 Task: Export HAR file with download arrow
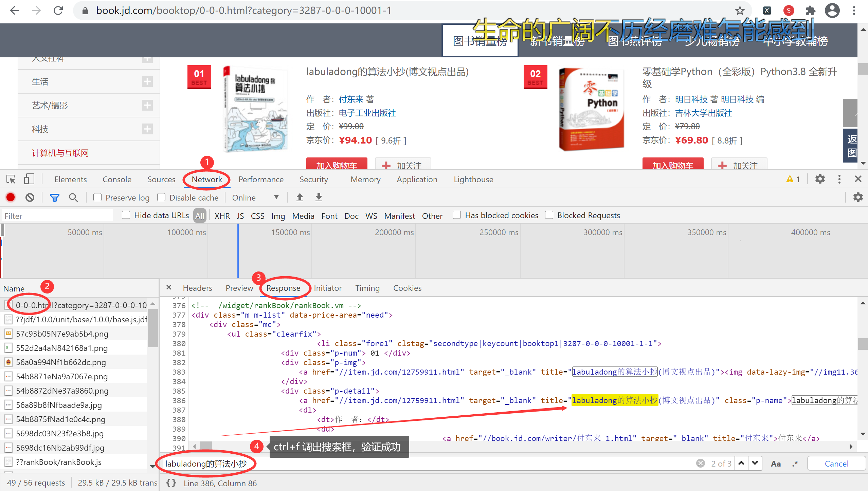click(319, 197)
